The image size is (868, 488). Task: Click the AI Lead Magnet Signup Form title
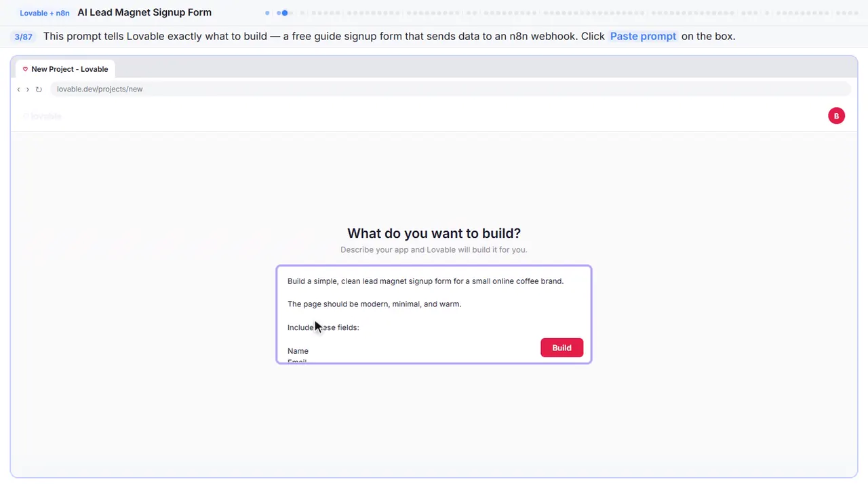(144, 12)
